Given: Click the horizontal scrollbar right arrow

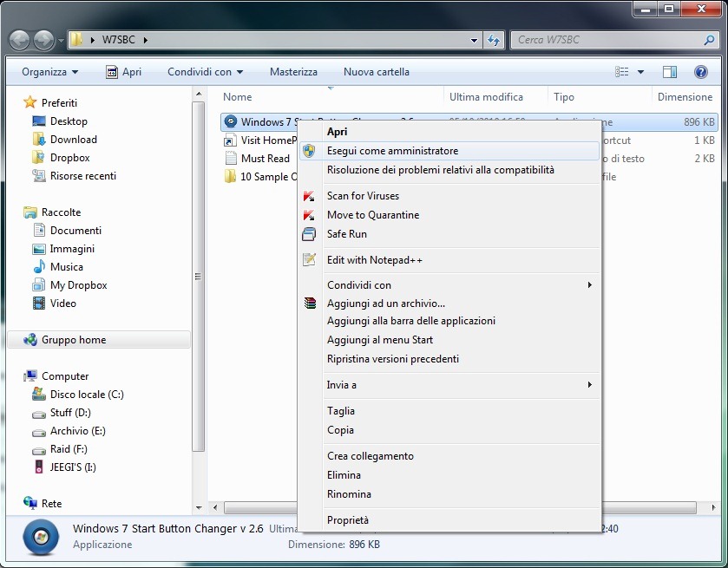Looking at the screenshot, I should [x=713, y=507].
